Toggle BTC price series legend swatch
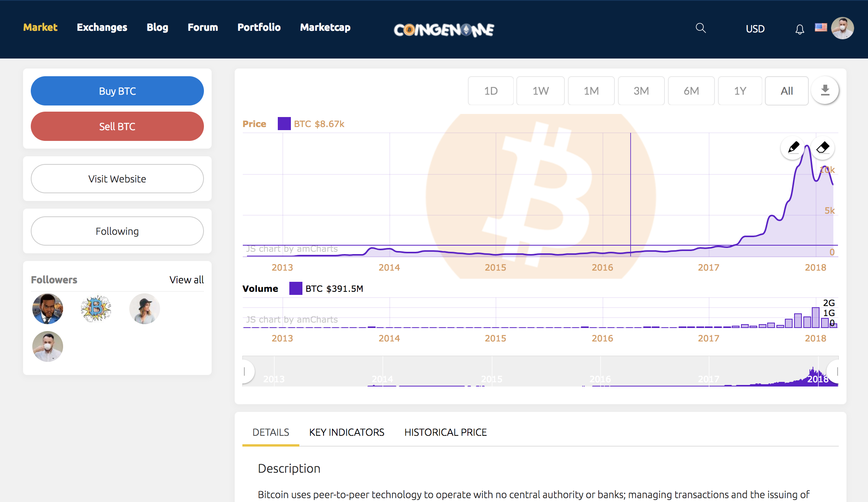The image size is (868, 502). tap(284, 124)
